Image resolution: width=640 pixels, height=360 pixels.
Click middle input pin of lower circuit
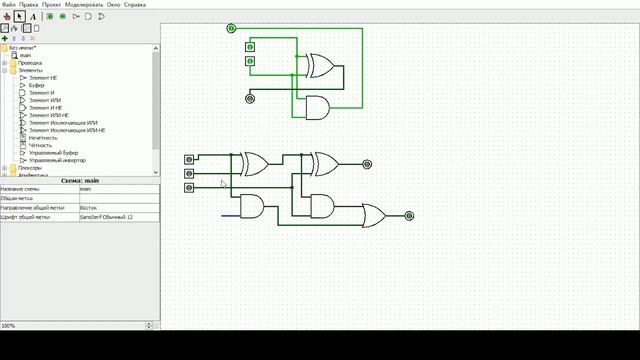(189, 174)
